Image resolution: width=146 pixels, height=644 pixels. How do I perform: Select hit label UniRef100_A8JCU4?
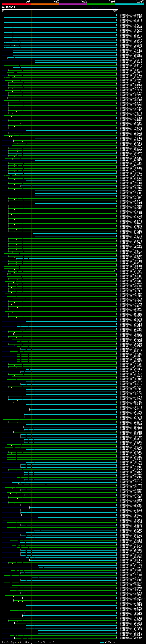point(131,266)
